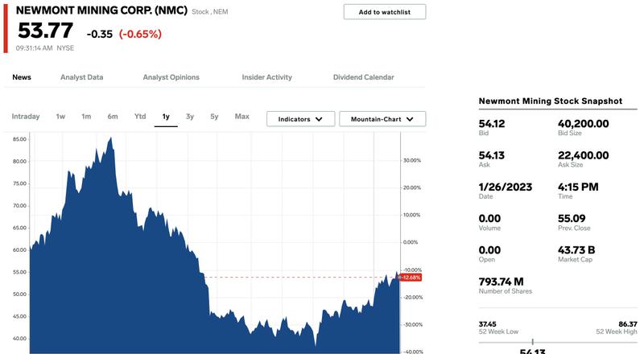The height and width of the screenshot is (354, 644).
Task: Click Market Cap value 43.73 B
Action: pos(576,250)
